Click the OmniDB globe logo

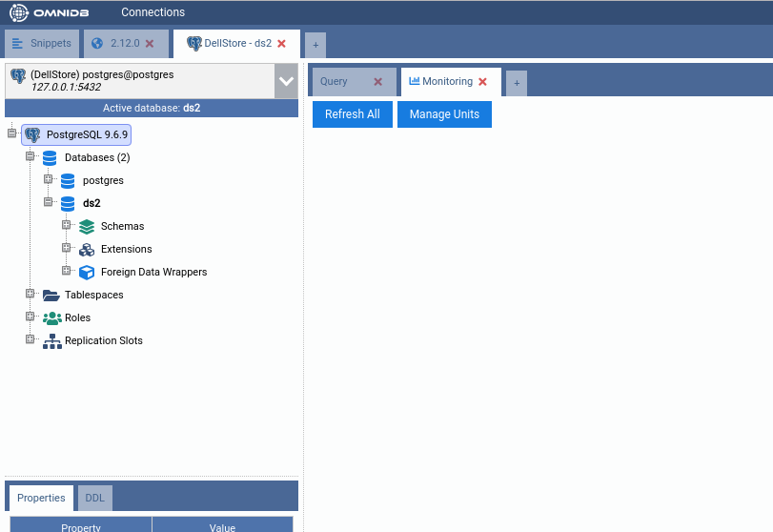[19, 12]
